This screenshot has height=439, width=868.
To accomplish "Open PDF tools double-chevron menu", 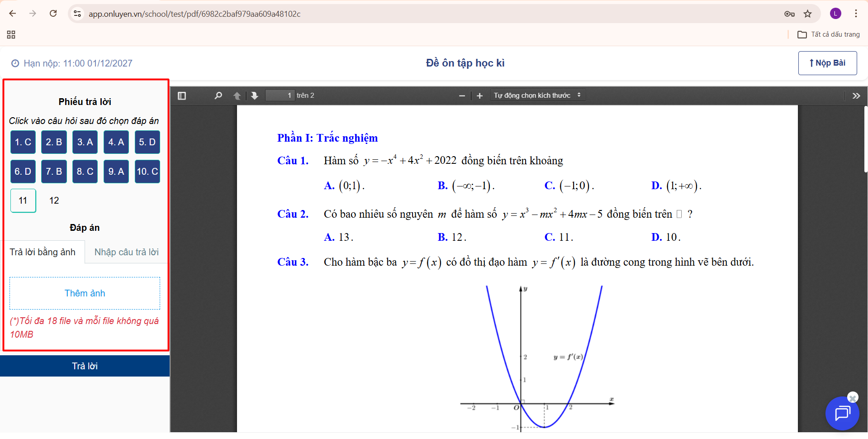I will [x=856, y=96].
